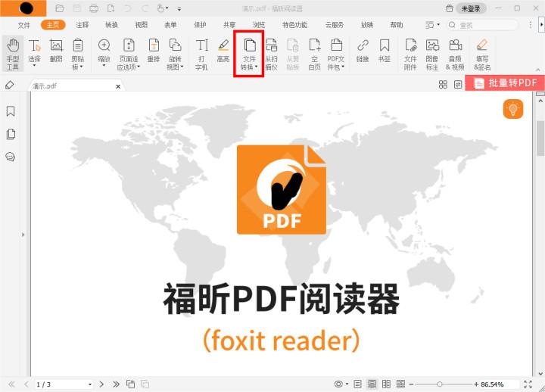This screenshot has height=392, width=545.
Task: Activate the text Select tool (选择)
Action: (x=34, y=51)
